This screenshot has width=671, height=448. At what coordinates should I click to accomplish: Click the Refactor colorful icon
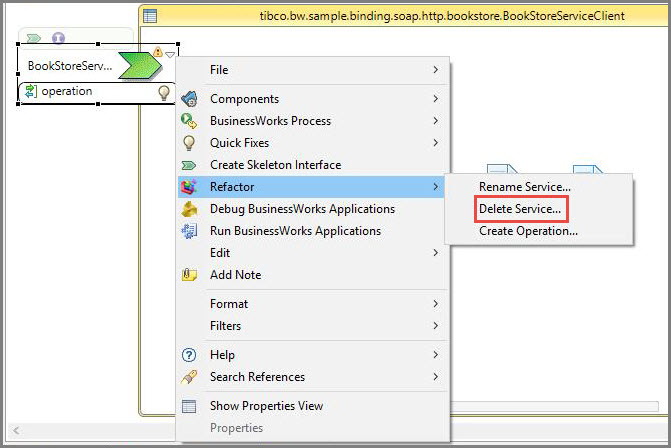point(189,187)
